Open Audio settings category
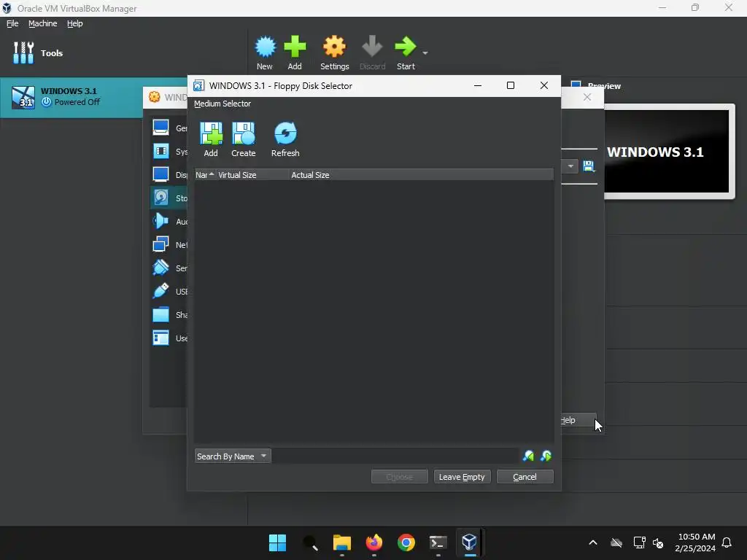Screen dimensions: 747x560 tap(169, 222)
